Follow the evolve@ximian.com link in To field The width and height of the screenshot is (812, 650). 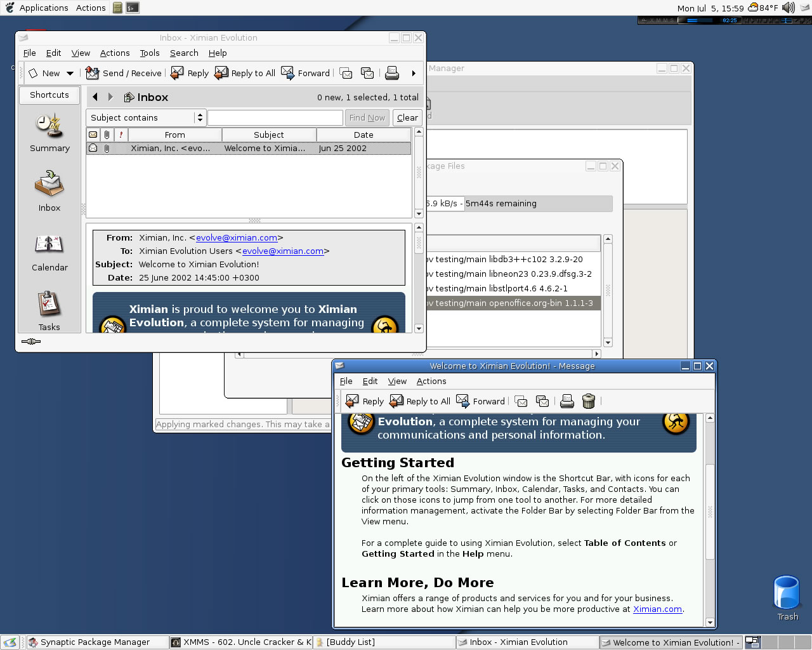coord(283,251)
